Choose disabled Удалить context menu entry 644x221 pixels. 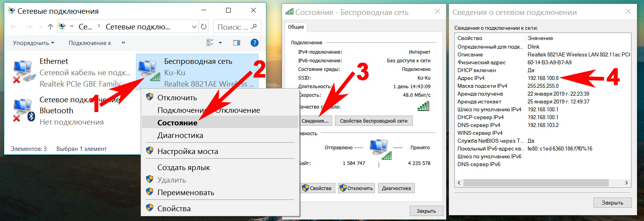coord(220,180)
